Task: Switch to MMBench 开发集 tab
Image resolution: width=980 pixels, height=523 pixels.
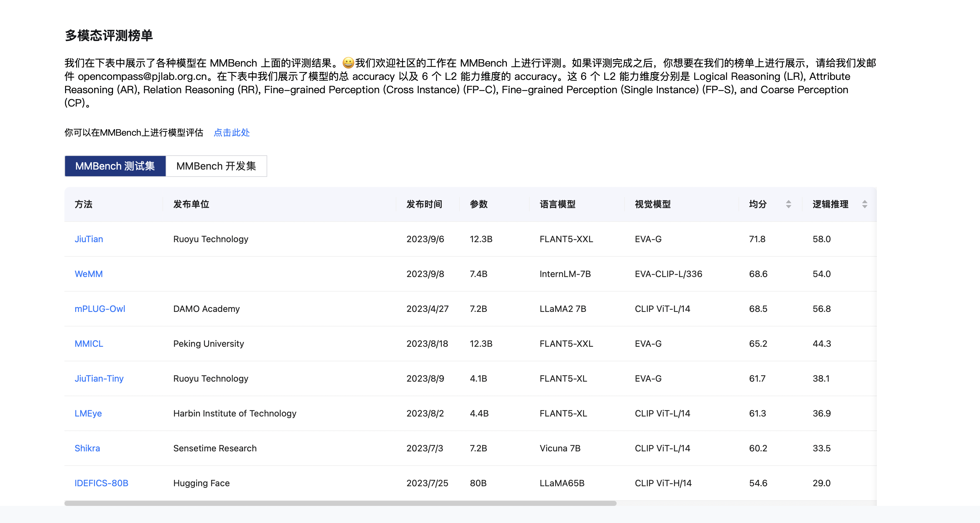Action: pos(216,166)
